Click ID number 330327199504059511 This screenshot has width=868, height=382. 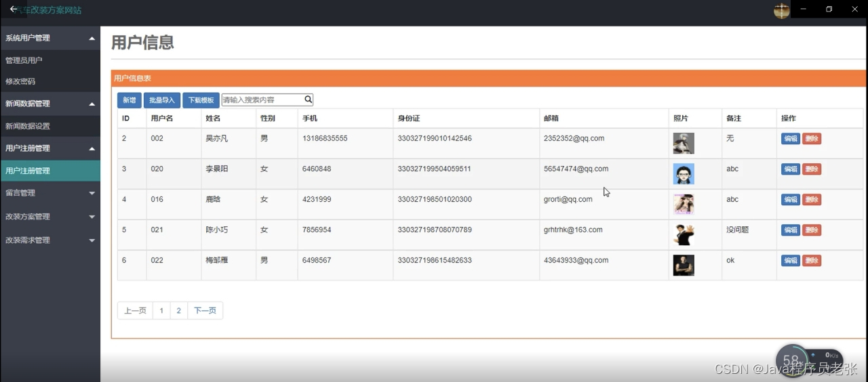435,169
